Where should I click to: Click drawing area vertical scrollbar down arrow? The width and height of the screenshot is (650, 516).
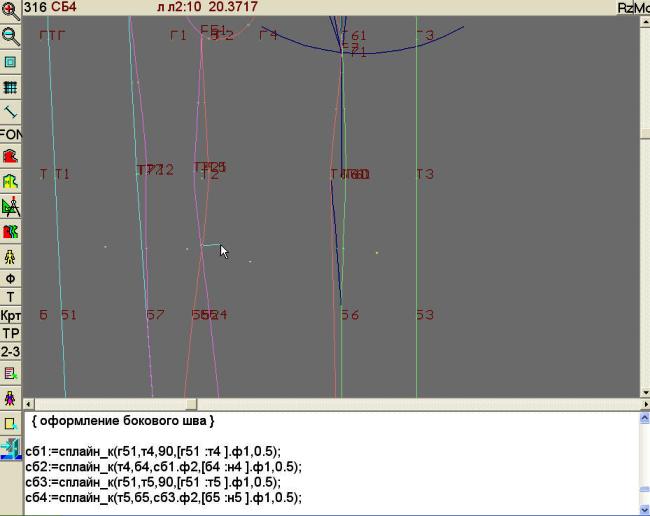pos(645,392)
